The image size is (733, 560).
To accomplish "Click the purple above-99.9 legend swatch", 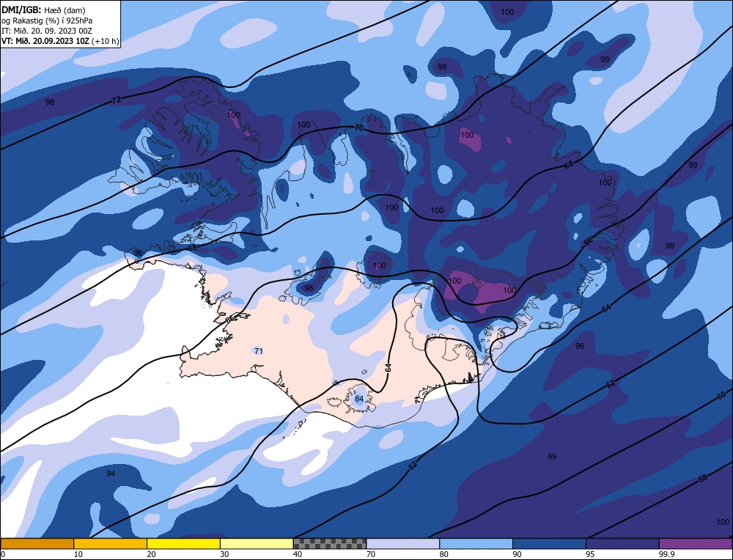I will click(696, 543).
